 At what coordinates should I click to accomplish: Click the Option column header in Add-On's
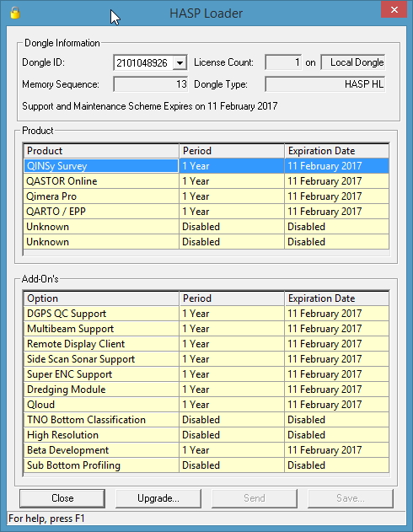pyautogui.click(x=101, y=298)
